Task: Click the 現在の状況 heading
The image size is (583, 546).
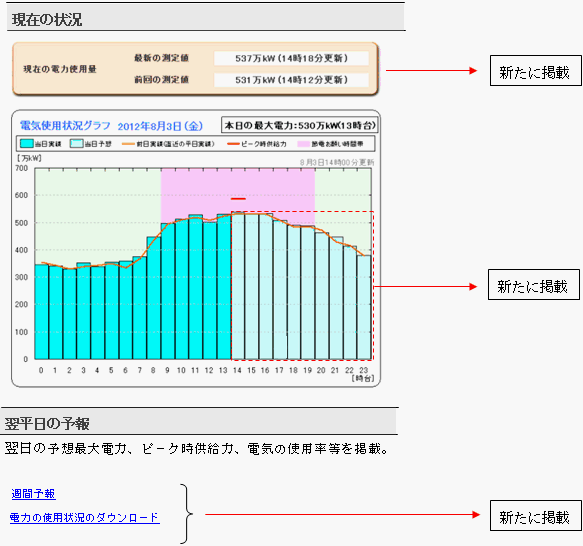Action: click(x=47, y=20)
